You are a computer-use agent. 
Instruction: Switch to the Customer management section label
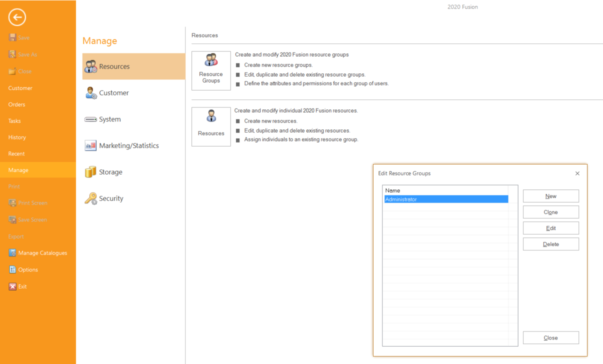(x=114, y=93)
